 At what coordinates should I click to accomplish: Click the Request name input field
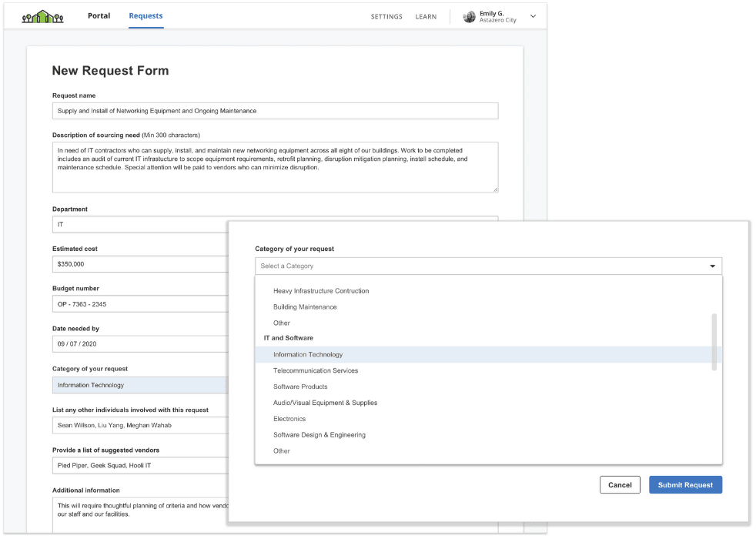[x=275, y=111]
